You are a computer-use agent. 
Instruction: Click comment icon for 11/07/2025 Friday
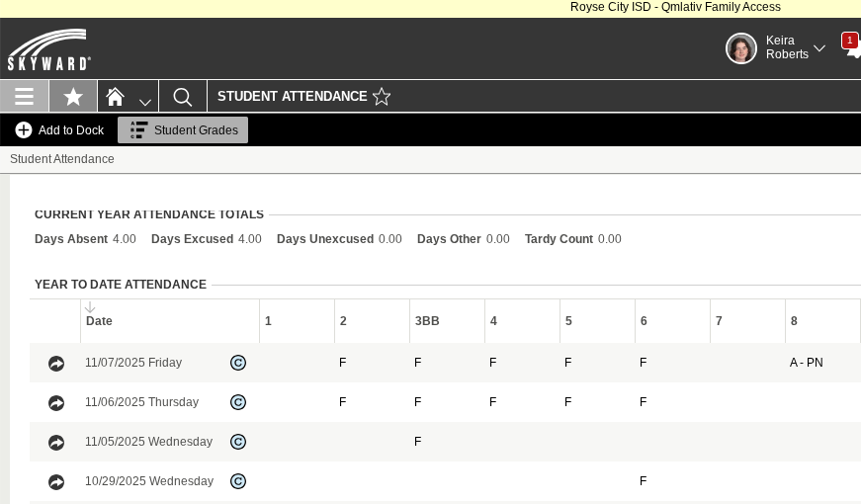point(238,363)
